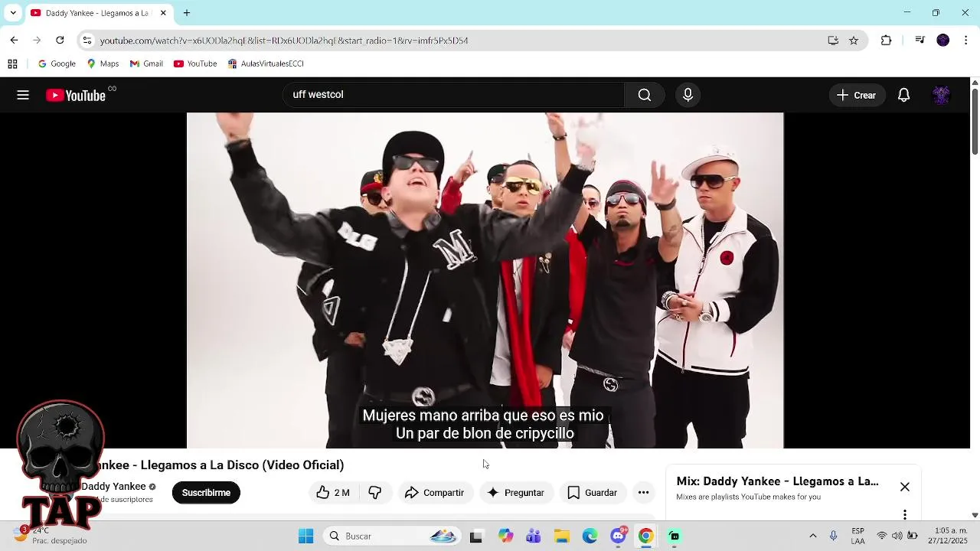
Task: Click scrollbar down arrow
Action: 975,515
